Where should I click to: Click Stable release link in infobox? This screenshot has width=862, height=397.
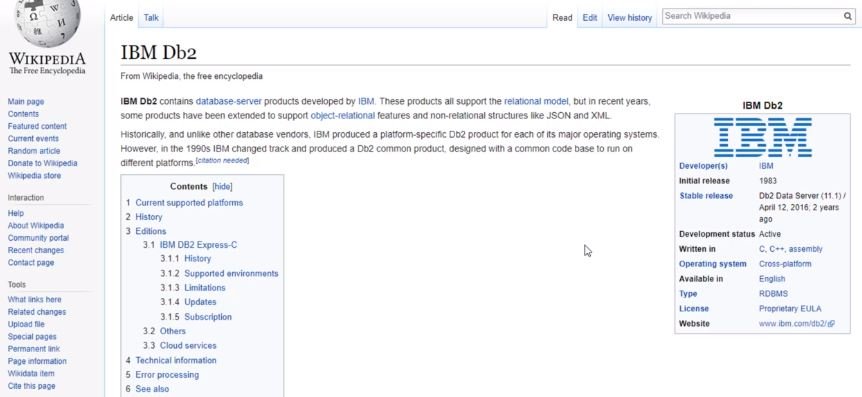pos(706,196)
